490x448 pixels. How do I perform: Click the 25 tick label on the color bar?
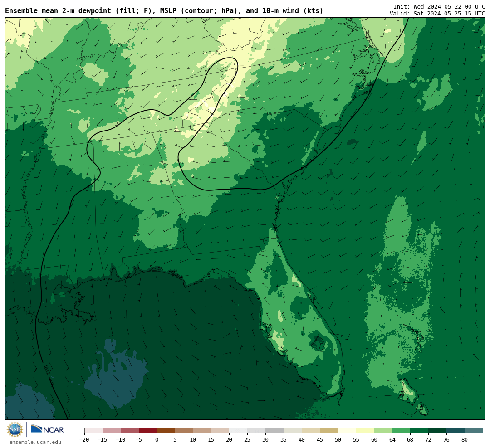coord(247,439)
